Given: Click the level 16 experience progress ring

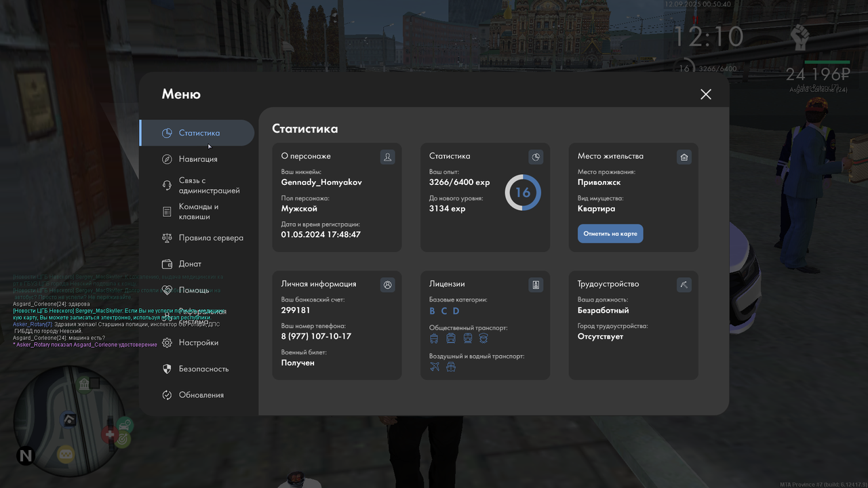Looking at the screenshot, I should click(523, 192).
